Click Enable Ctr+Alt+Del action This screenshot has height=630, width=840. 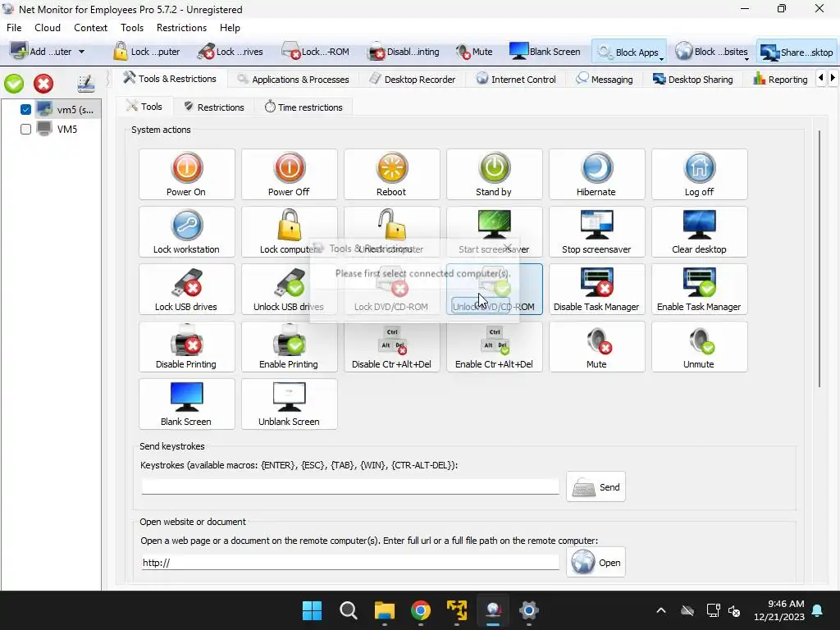pyautogui.click(x=494, y=347)
